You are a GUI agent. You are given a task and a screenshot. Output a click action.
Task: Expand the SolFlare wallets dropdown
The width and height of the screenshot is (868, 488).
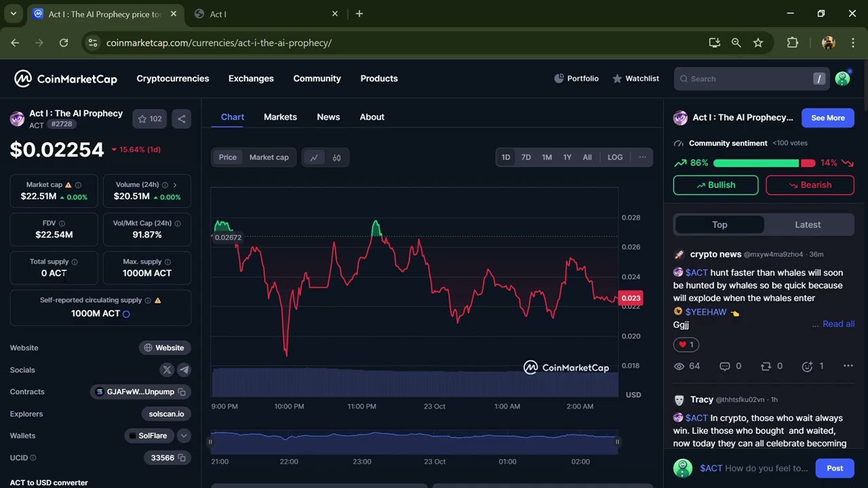coord(184,436)
